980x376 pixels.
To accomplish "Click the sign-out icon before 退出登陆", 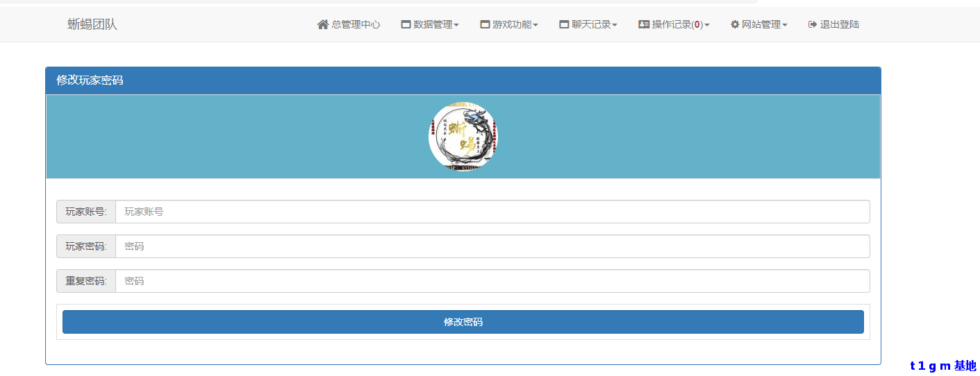I will coord(813,24).
